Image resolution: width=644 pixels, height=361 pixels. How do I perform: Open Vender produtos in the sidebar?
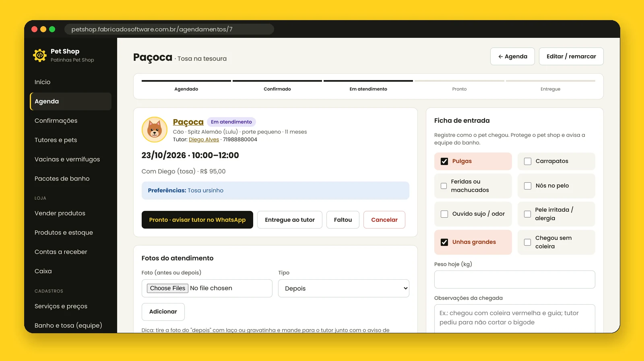pos(71,213)
